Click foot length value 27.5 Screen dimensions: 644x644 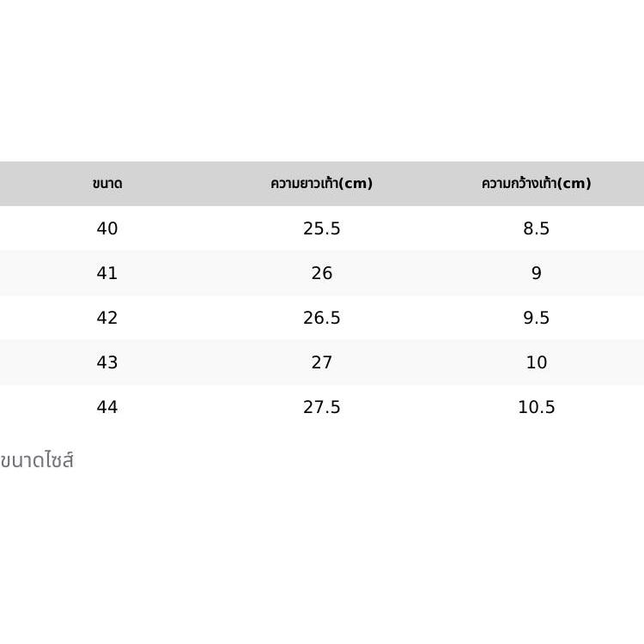point(322,407)
